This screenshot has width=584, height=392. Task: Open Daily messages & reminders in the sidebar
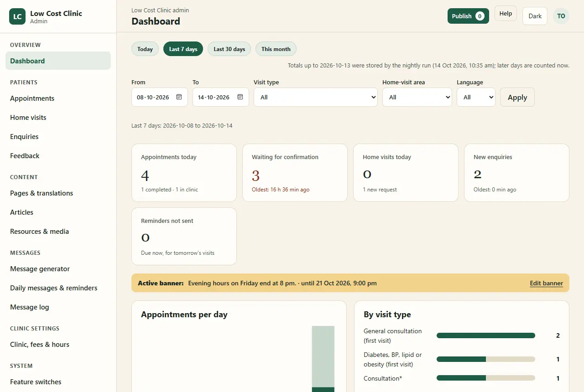click(58, 288)
